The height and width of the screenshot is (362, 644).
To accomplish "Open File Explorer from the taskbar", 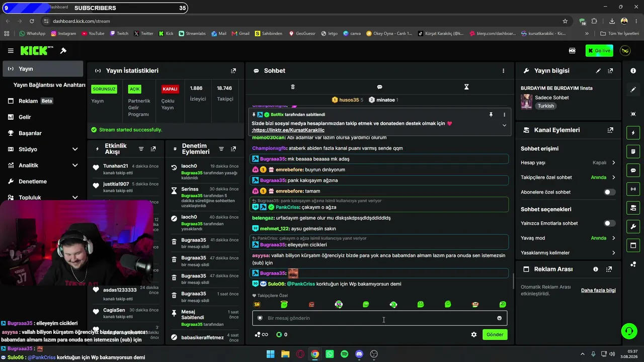I will coord(285,354).
